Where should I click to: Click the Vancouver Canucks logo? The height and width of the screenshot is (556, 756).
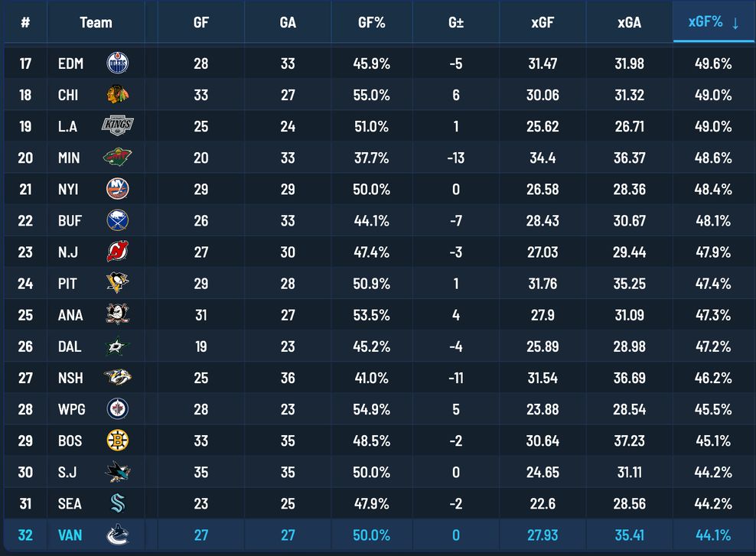click(x=116, y=535)
